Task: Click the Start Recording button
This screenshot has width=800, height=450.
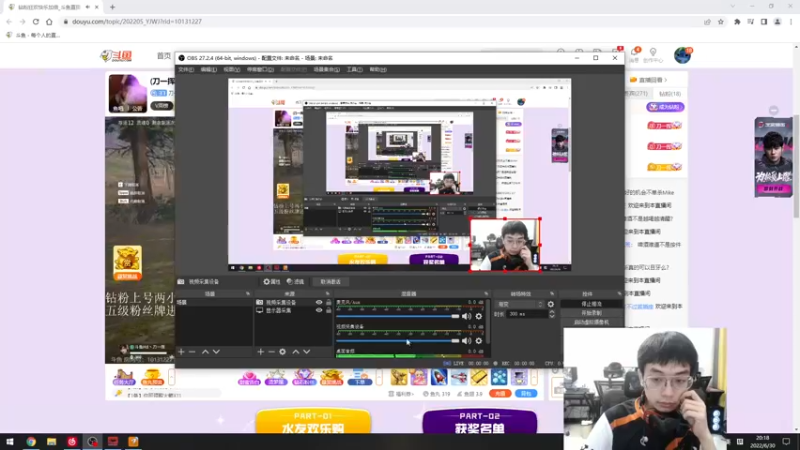Action: (x=591, y=313)
